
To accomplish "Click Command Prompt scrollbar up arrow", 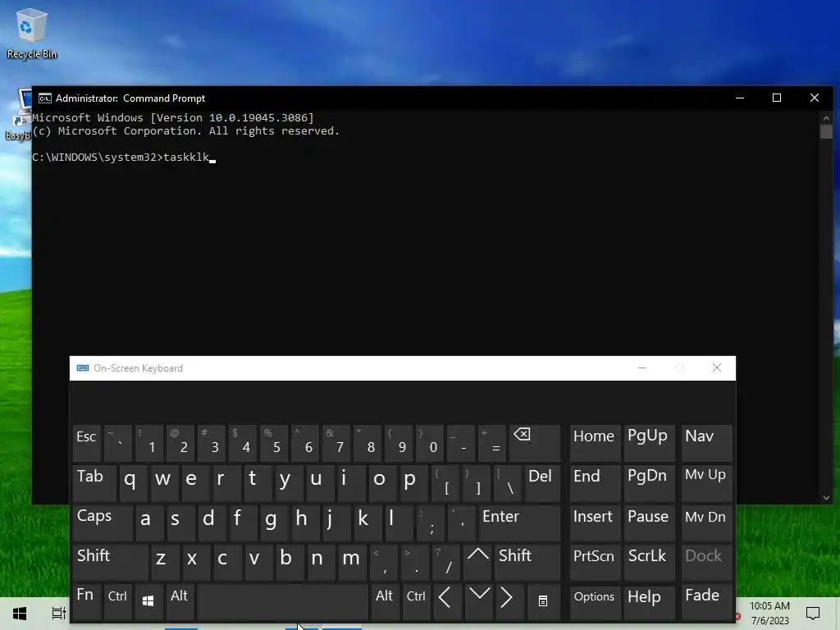I will click(826, 118).
